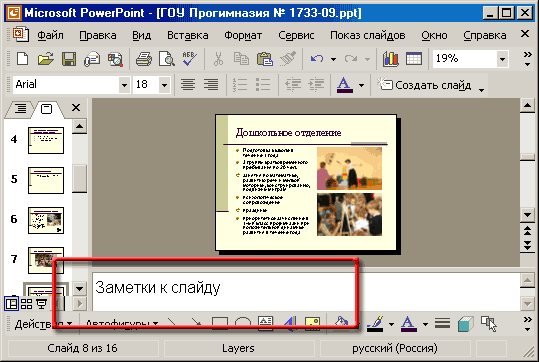The height and width of the screenshot is (362, 539).
Task: Click the spelling check icon
Action: pyautogui.click(x=189, y=59)
